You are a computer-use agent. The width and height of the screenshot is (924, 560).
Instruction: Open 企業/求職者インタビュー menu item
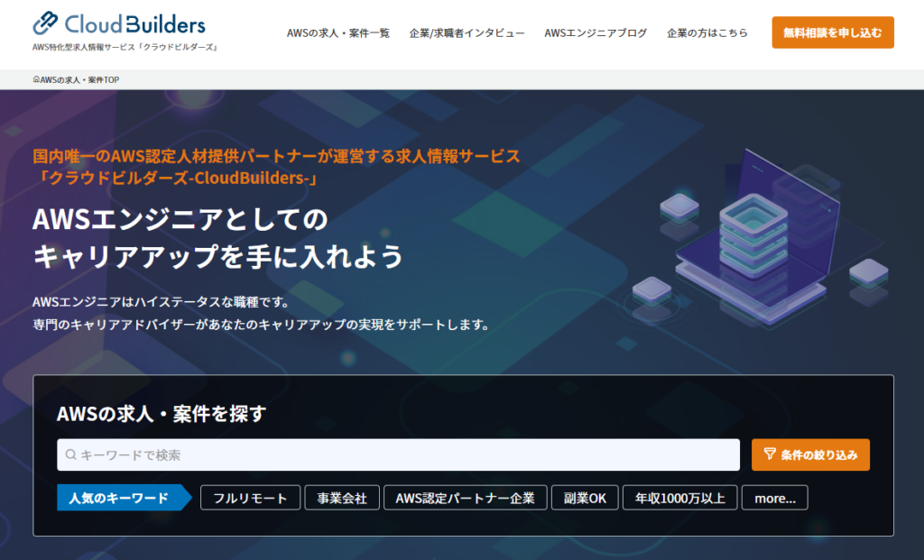point(467,32)
